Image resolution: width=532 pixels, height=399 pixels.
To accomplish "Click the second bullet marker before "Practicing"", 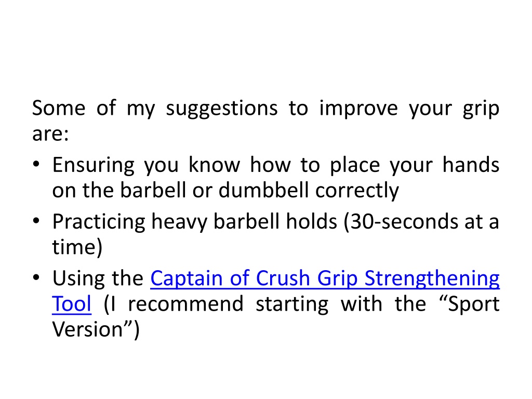I will click(36, 221).
